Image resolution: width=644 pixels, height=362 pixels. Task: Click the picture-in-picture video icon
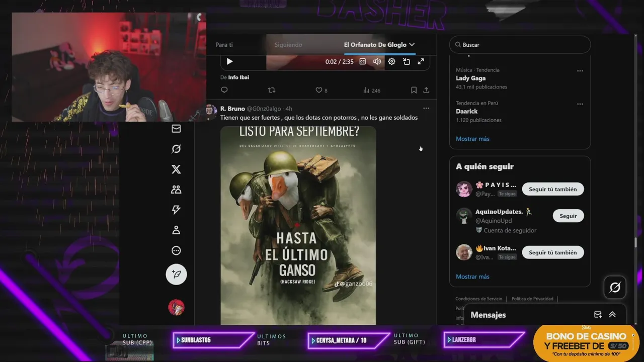coord(407,61)
